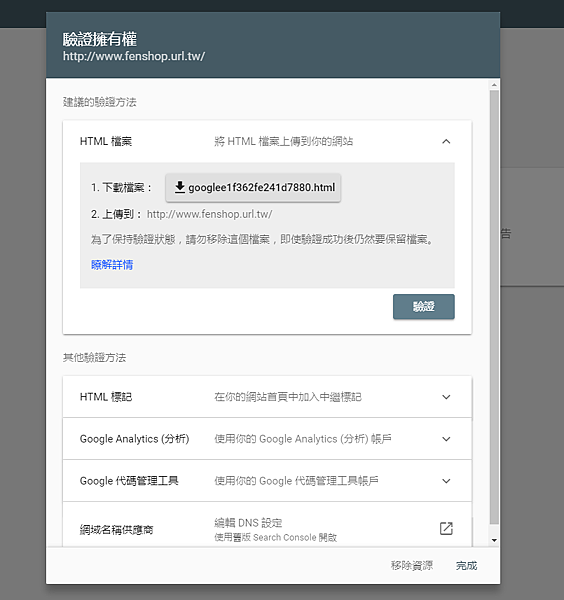Click the 其他驗證方法 section label

pyautogui.click(x=95, y=357)
